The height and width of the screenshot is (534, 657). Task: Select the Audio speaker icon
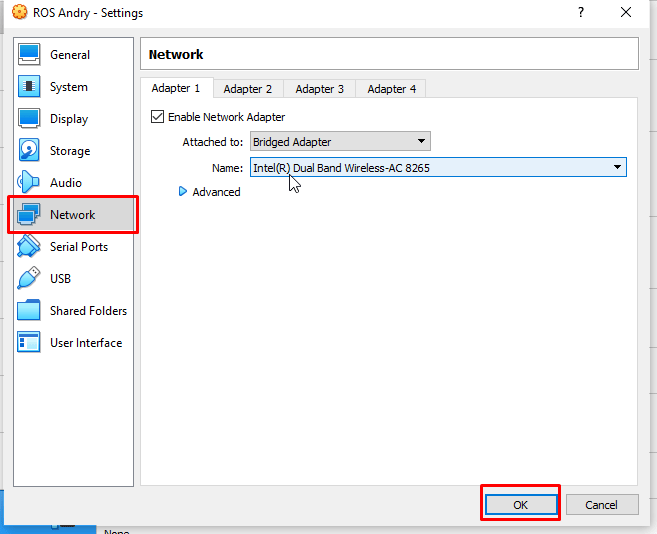tap(30, 183)
